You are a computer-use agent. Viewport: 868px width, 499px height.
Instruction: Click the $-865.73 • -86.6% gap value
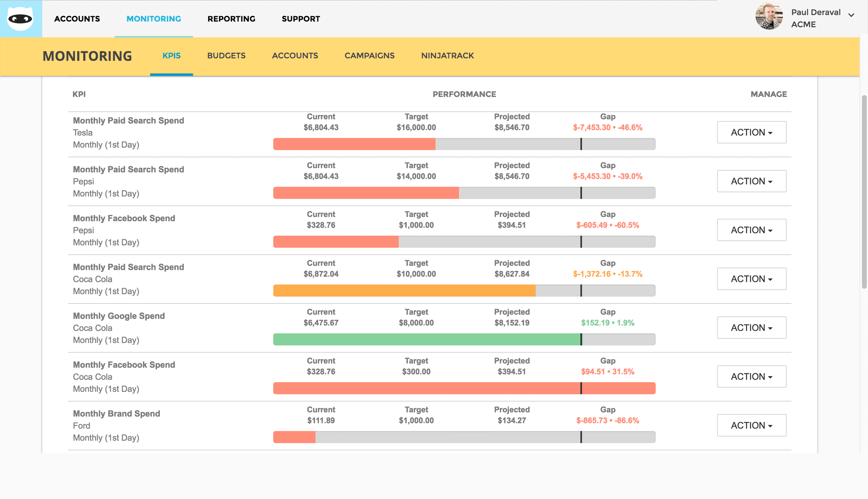607,421
